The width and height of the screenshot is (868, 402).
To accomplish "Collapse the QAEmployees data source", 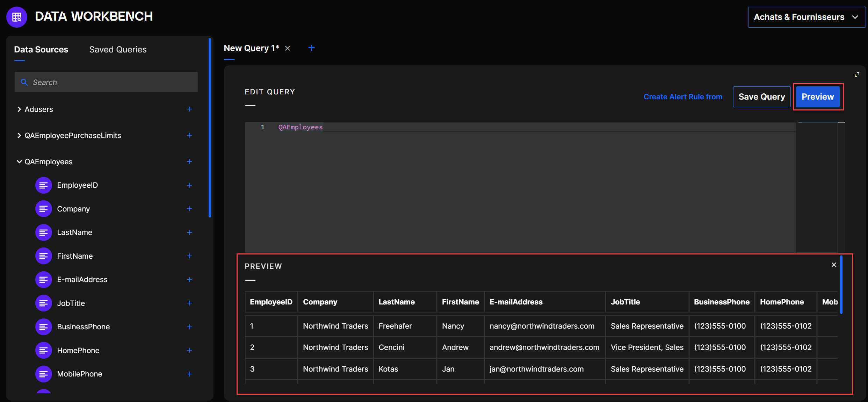I will 19,161.
